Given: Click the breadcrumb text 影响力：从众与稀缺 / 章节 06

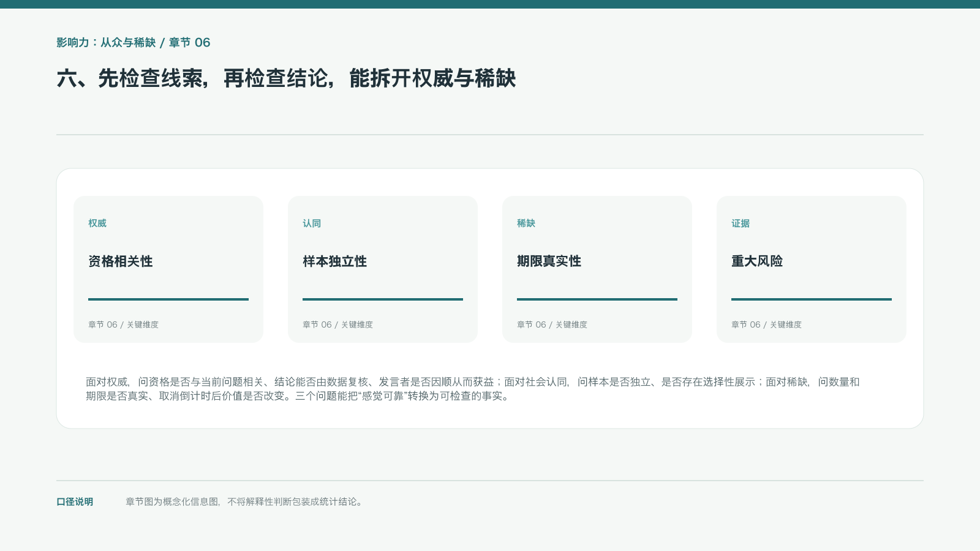Looking at the screenshot, I should pyautogui.click(x=134, y=42).
